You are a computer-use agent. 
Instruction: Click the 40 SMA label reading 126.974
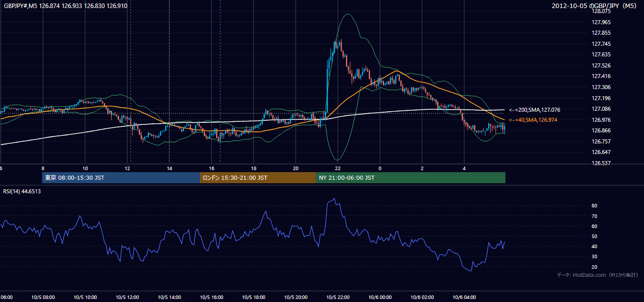(533, 120)
